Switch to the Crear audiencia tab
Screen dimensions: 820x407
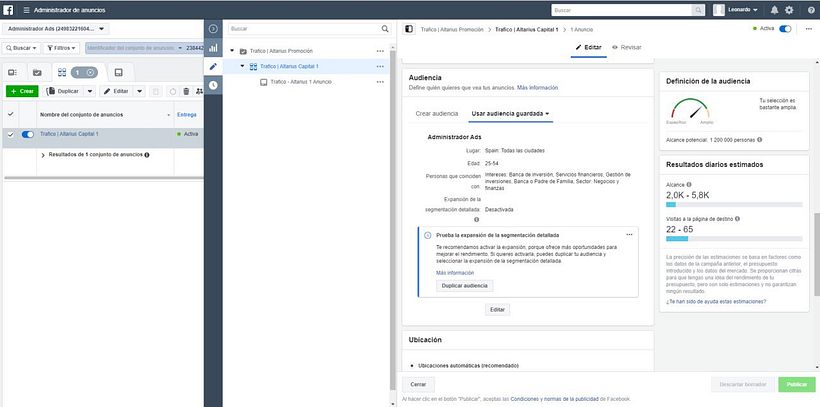click(437, 114)
